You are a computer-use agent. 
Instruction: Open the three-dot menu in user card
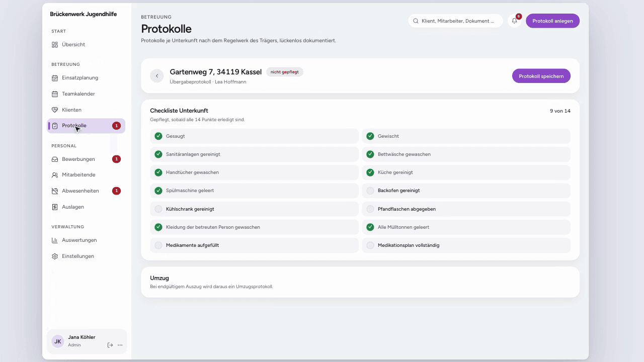click(120, 345)
